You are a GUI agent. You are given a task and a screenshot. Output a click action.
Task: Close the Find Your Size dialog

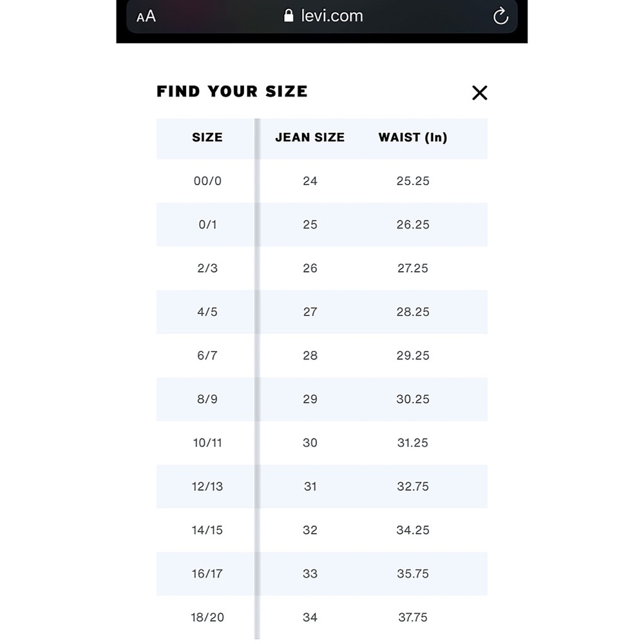click(479, 93)
